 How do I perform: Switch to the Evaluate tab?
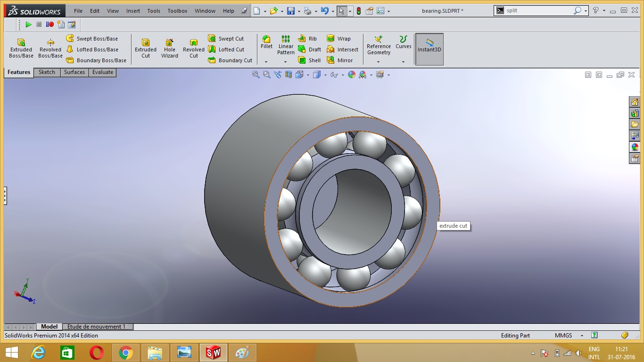103,72
